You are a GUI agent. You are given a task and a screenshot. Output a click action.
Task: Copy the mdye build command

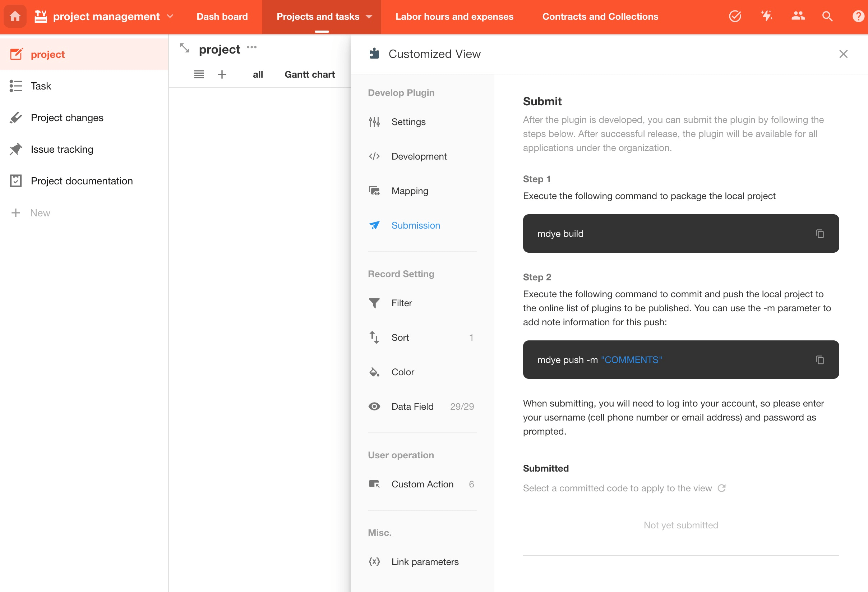click(x=819, y=234)
